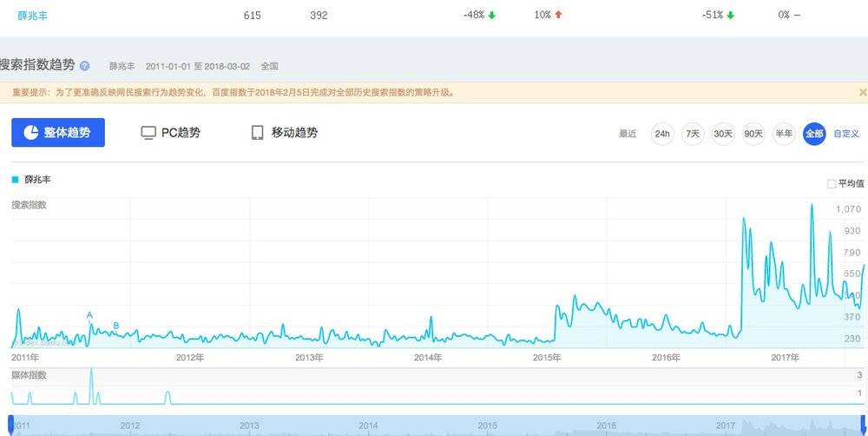Select the 90天 time range
868x436 pixels.
point(753,134)
